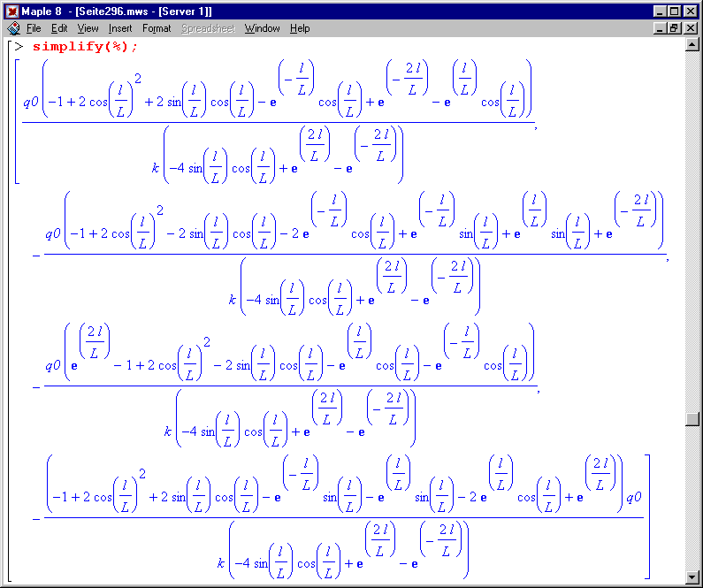Open the Insert menu
Screen dimensions: 703x588
click(x=120, y=28)
